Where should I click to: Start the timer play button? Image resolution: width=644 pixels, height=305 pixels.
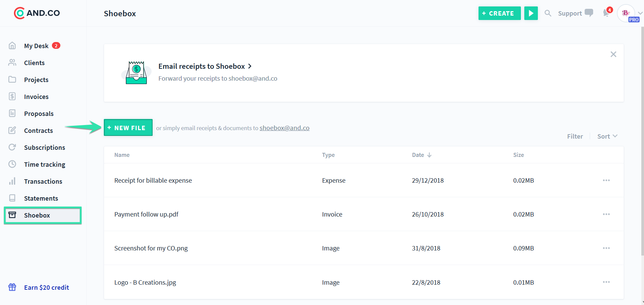(x=531, y=13)
